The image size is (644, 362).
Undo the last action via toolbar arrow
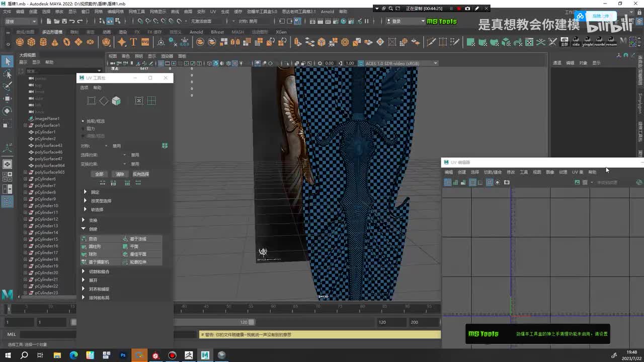click(72, 21)
